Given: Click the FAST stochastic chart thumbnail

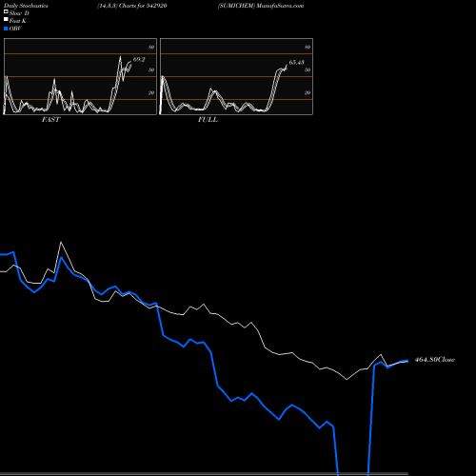Looking at the screenshot, I should pyautogui.click(x=80, y=76).
